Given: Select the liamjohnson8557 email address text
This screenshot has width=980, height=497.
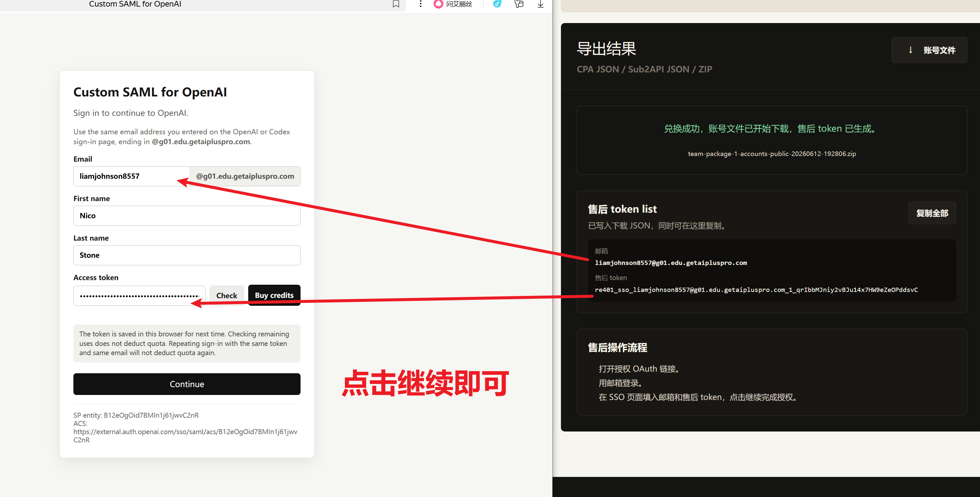Looking at the screenshot, I should coord(671,263).
